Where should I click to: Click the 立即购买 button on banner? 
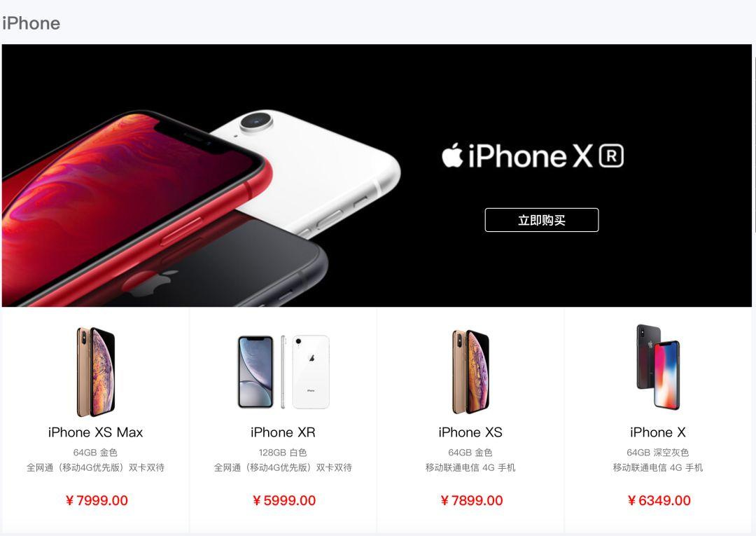click(541, 220)
